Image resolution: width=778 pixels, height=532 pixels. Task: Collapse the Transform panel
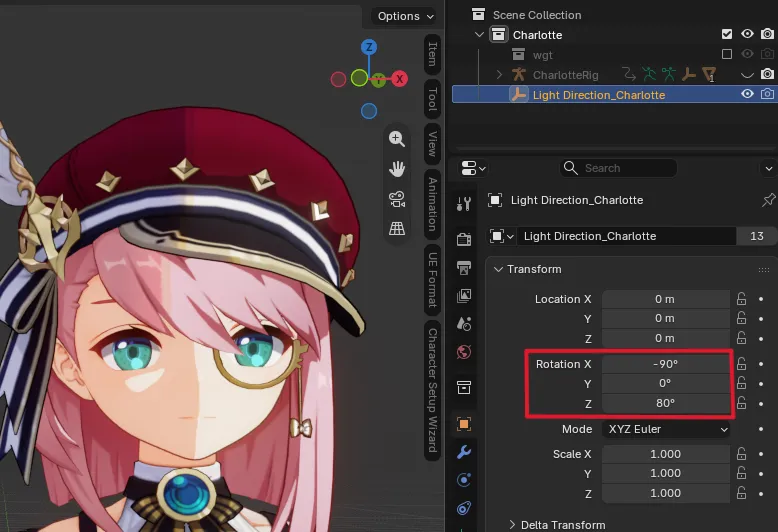click(x=498, y=269)
